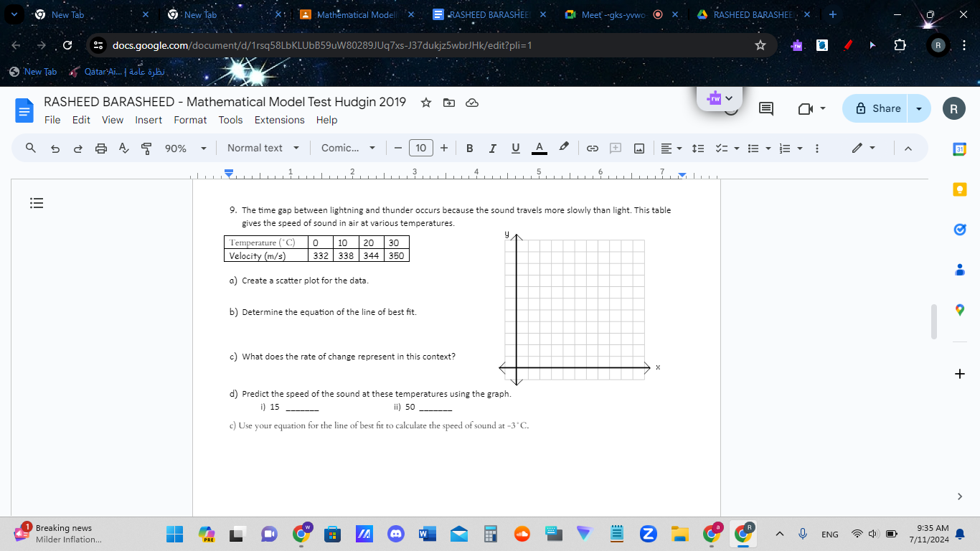Bookmark this page with the star
This screenshot has width=980, height=551.
(x=760, y=45)
